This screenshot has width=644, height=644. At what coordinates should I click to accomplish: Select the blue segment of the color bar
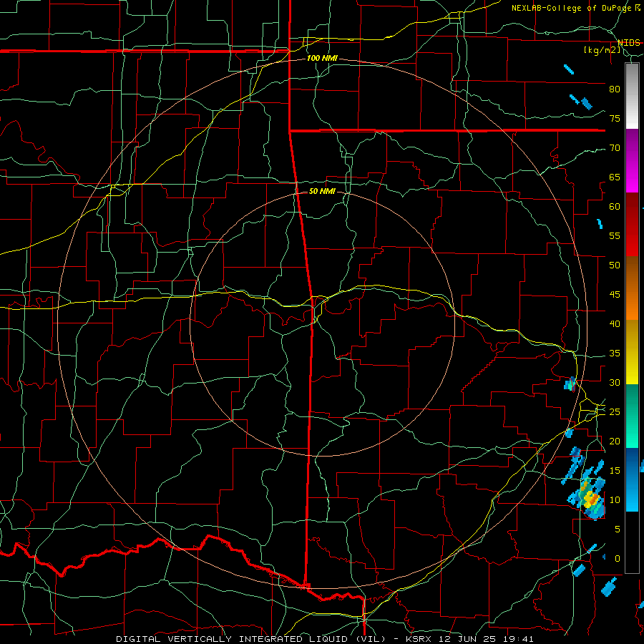[x=632, y=479]
